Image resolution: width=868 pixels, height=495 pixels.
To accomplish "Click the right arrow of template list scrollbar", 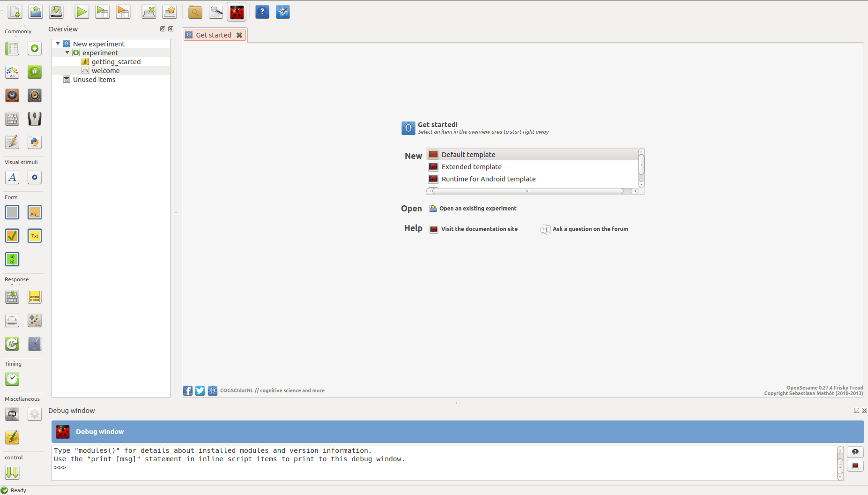I will pos(635,191).
